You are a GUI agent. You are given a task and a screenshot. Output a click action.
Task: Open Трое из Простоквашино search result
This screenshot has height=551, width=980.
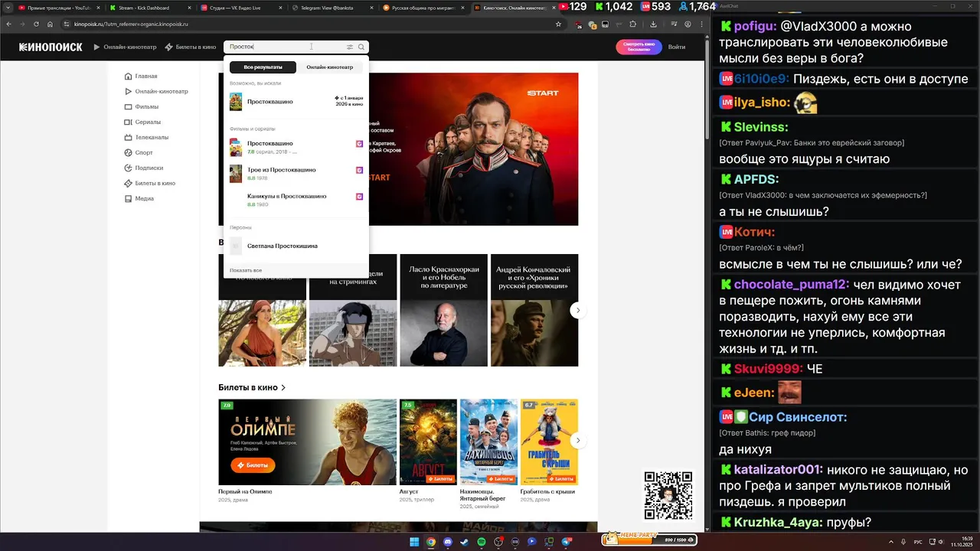point(296,174)
